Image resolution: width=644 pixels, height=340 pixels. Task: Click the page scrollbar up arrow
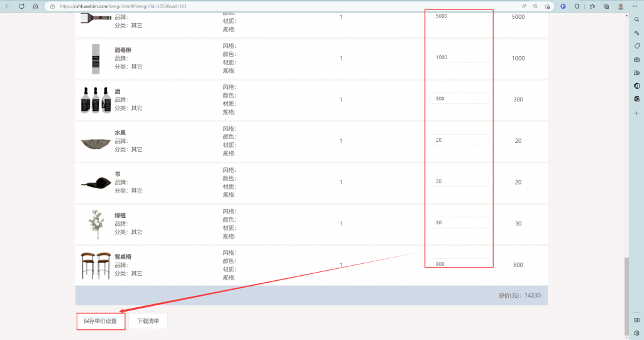[x=626, y=16]
